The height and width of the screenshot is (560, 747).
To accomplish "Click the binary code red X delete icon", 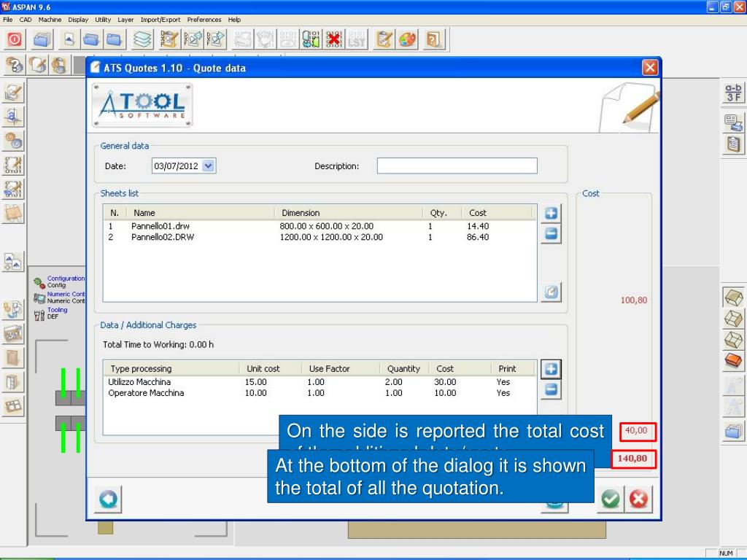I will pyautogui.click(x=333, y=39).
